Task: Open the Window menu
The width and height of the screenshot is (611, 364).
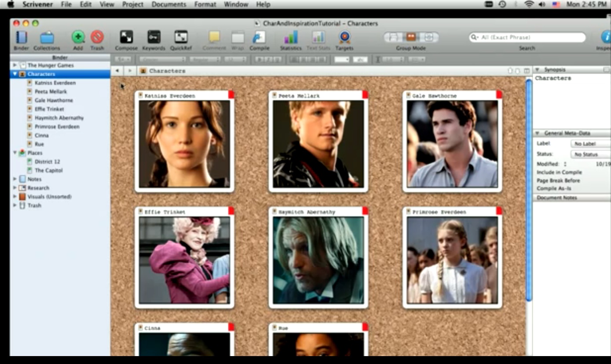Action: click(x=236, y=4)
